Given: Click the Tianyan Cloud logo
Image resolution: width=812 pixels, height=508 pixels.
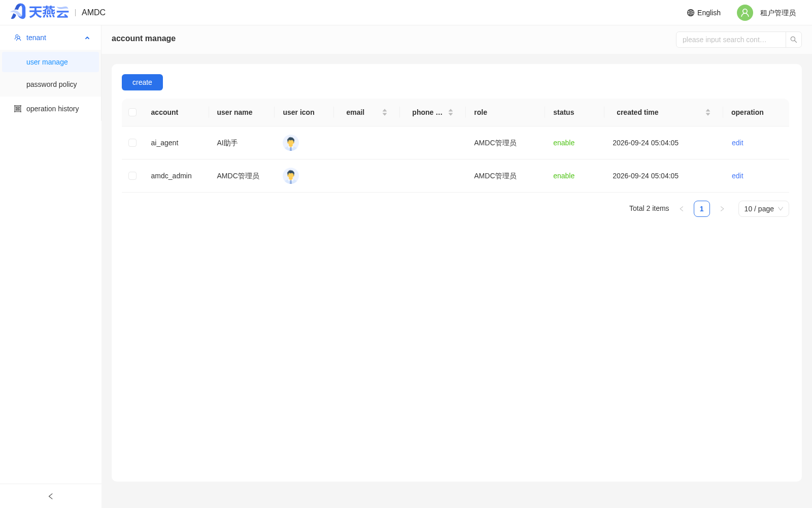Looking at the screenshot, I should tap(40, 12).
